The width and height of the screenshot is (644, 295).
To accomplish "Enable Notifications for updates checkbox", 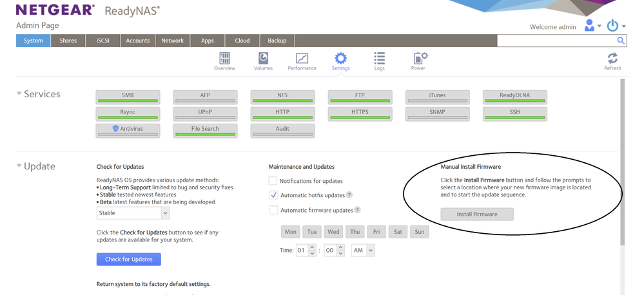I will pos(273,180).
